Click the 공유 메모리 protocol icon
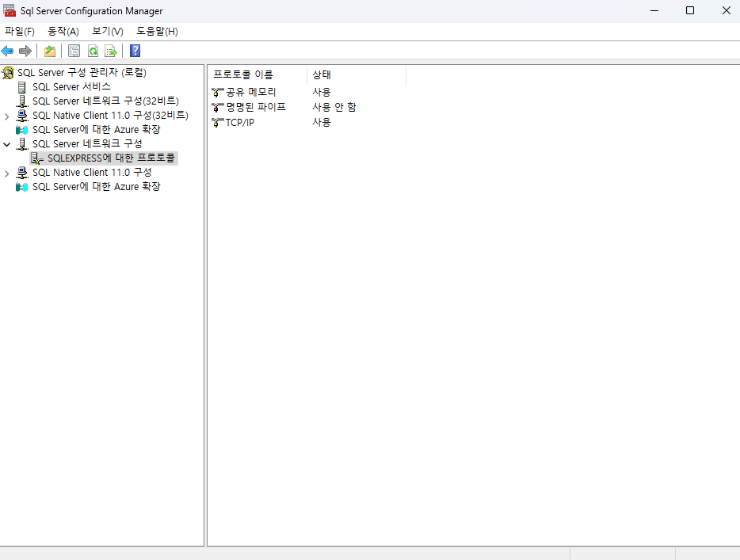 pos(218,92)
